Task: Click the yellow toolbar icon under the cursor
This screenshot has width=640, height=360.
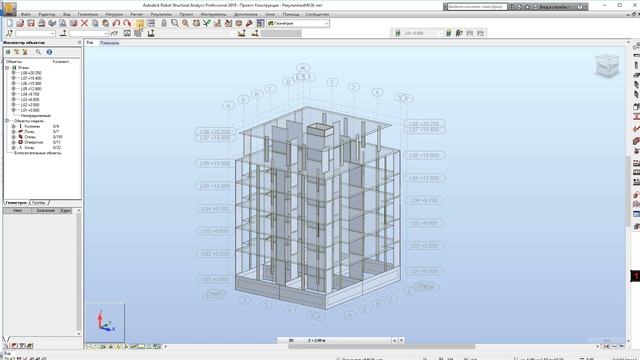Action: coord(140,23)
